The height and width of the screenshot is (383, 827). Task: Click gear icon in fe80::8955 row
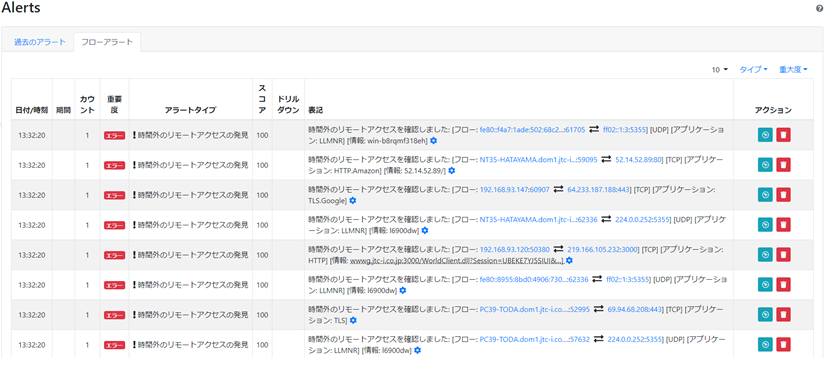pos(402,290)
